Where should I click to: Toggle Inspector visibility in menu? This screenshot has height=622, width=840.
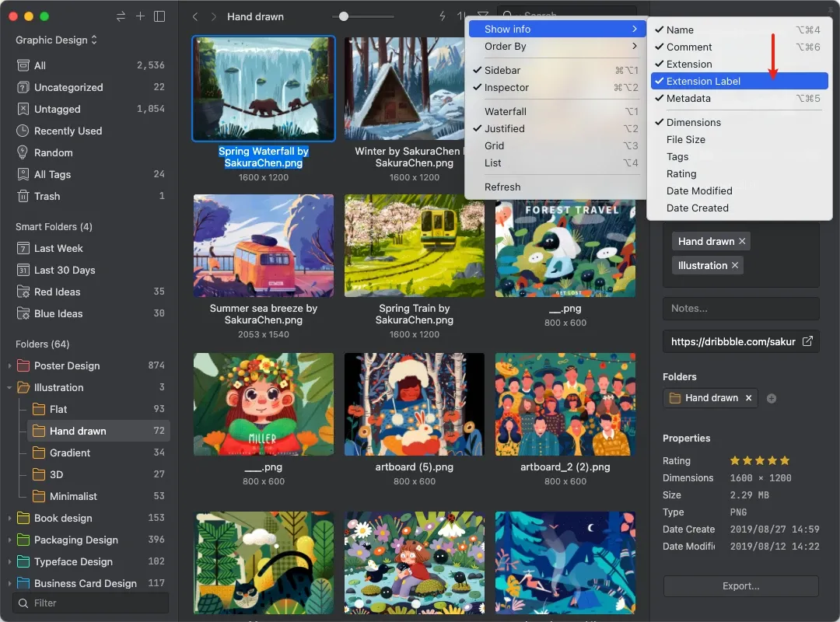pyautogui.click(x=555, y=87)
